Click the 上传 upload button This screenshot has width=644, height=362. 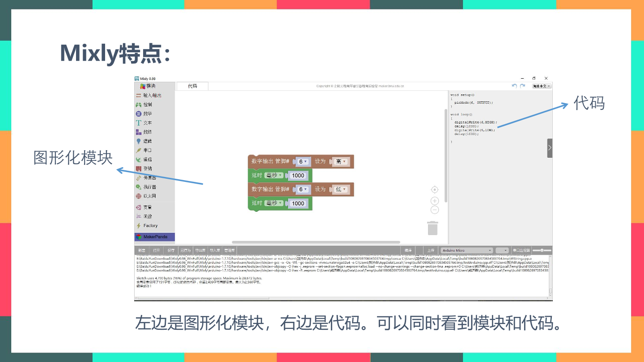coord(430,250)
